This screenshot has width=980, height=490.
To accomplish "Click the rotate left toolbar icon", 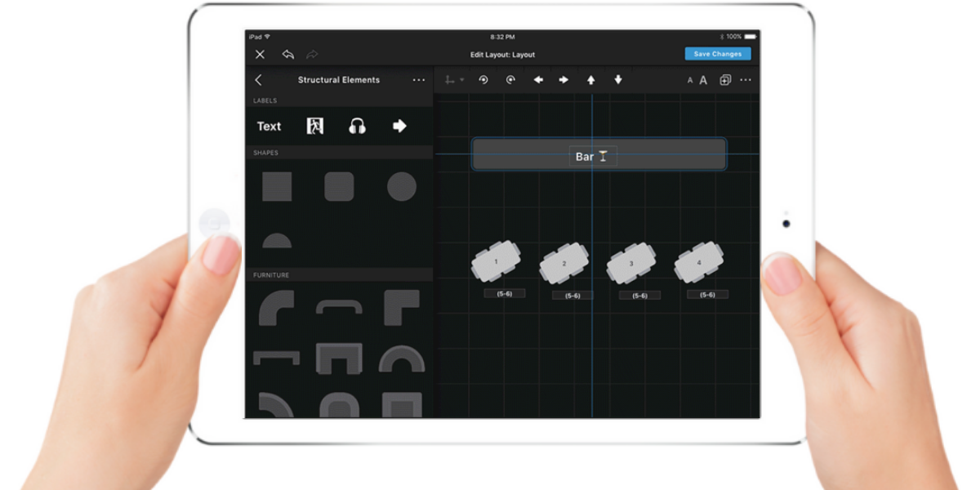I will pos(483,80).
